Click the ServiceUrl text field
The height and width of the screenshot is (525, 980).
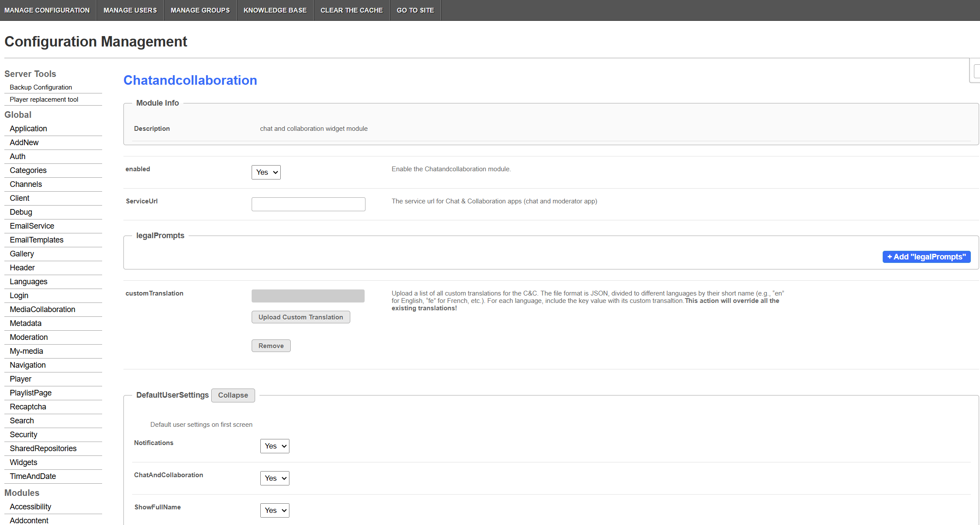(x=308, y=204)
